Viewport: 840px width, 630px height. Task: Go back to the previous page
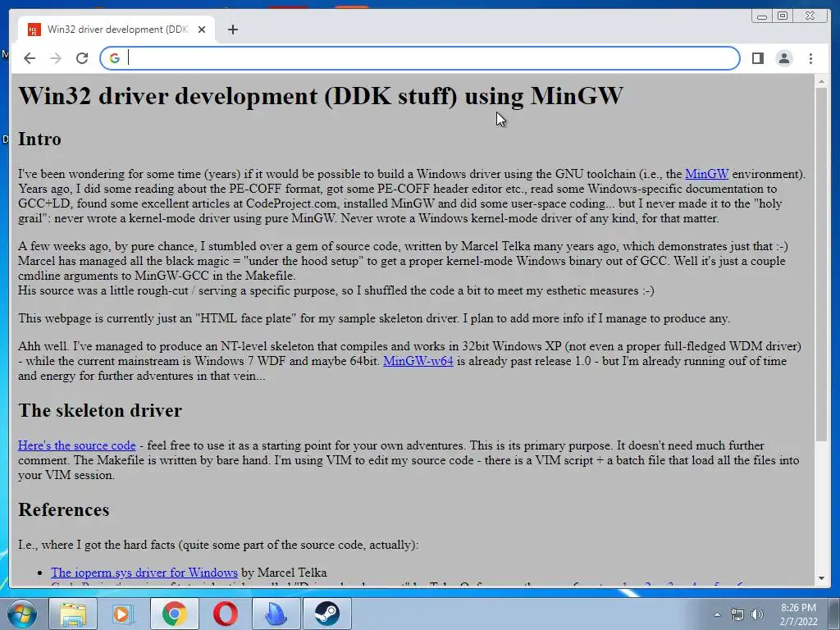[x=30, y=58]
